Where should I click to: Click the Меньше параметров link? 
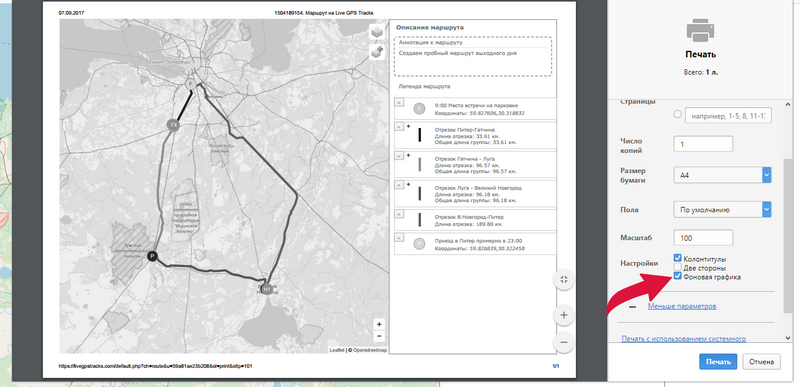coord(682,306)
